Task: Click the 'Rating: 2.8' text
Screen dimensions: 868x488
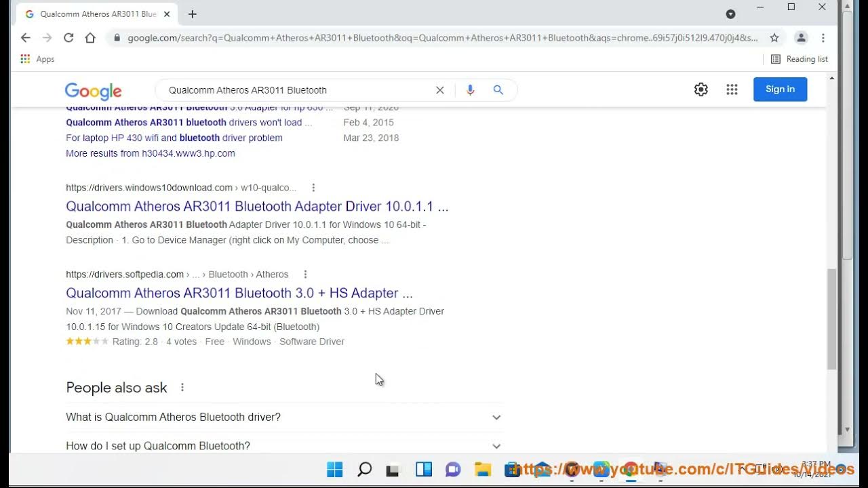Action: (135, 342)
